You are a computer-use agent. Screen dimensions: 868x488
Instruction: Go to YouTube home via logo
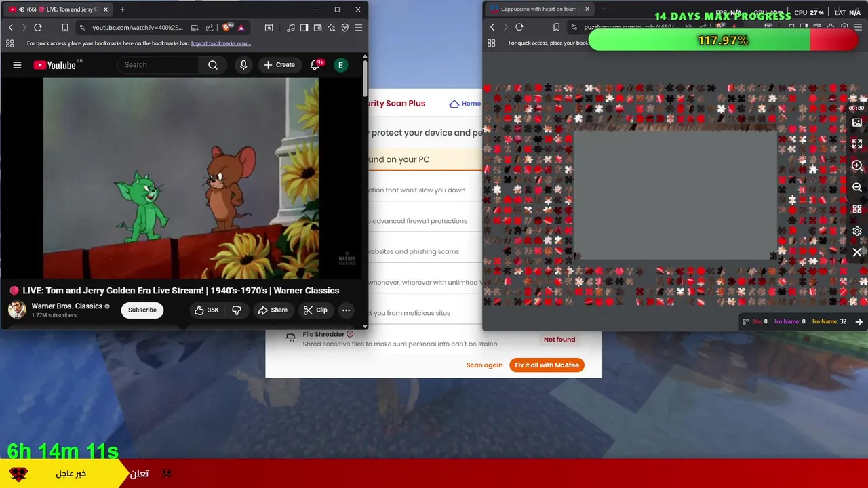tap(54, 65)
